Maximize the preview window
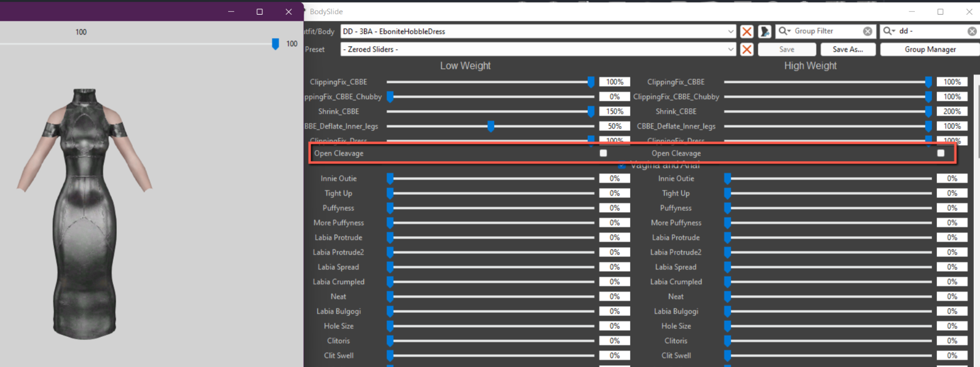Screen dimensions: 980x367 point(259,12)
